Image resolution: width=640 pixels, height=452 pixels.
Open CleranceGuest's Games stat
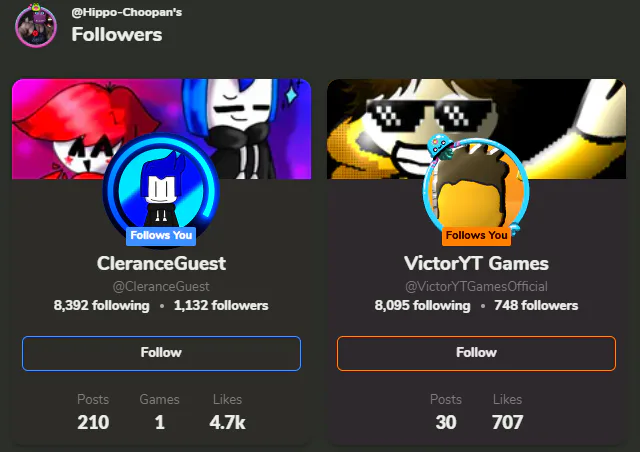tap(159, 412)
